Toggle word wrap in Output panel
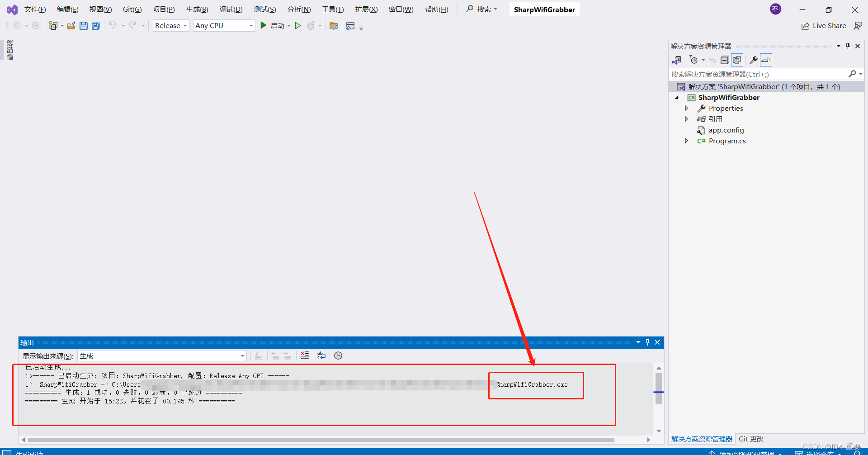868x455 pixels. [x=321, y=355]
